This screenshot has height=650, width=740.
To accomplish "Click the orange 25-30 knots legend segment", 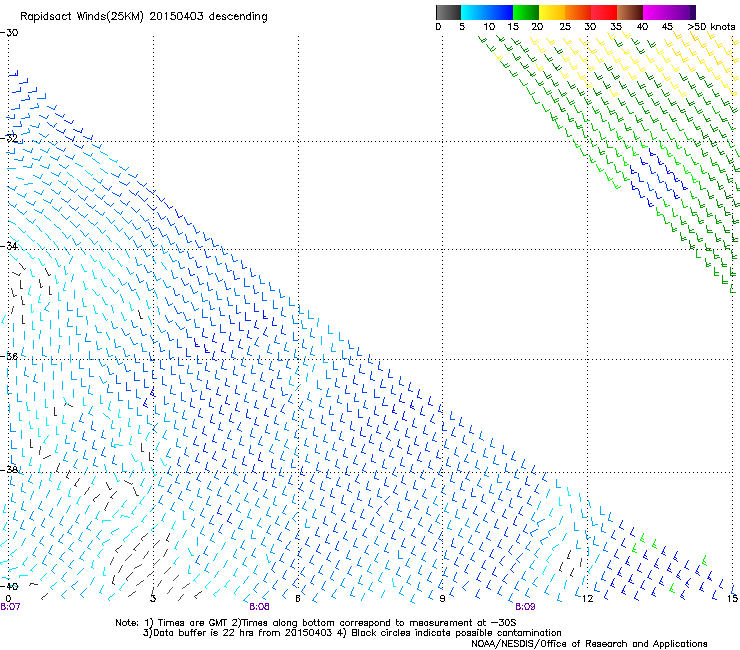I will click(578, 12).
